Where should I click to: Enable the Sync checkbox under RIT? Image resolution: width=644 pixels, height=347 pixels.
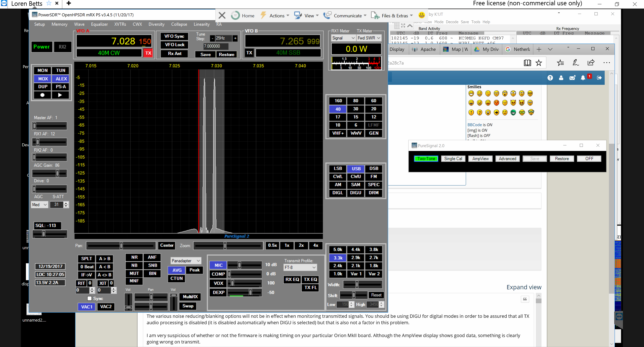[89, 298]
